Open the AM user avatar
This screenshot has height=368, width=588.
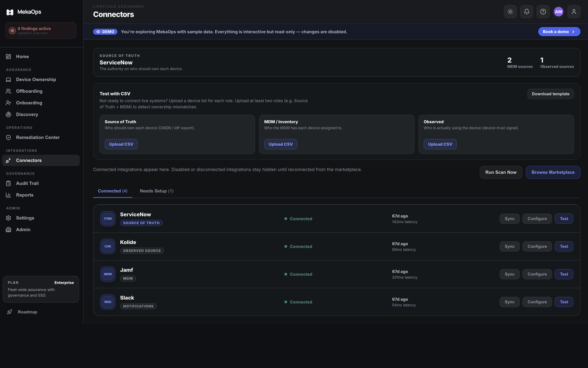point(559,12)
